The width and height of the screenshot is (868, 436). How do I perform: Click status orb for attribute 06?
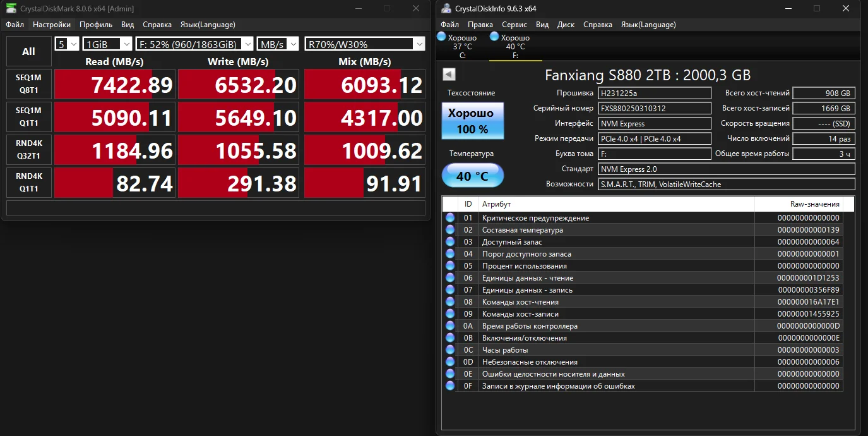[x=450, y=277]
